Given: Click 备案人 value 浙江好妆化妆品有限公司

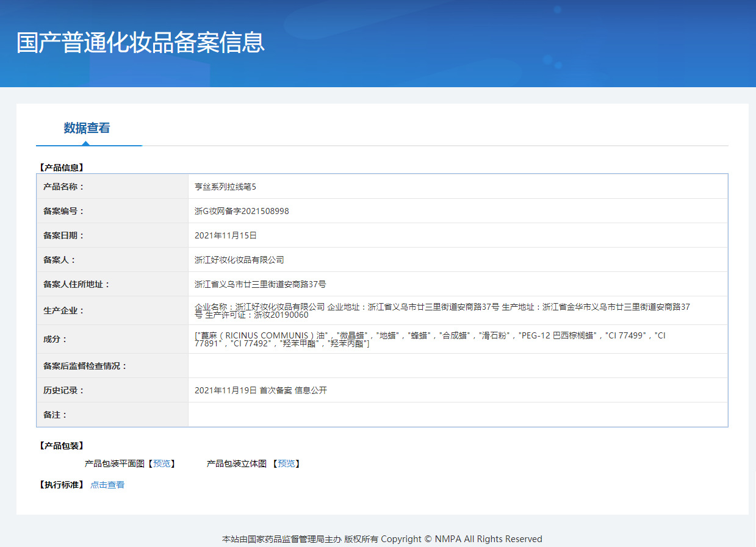Looking at the screenshot, I should coord(239,260).
